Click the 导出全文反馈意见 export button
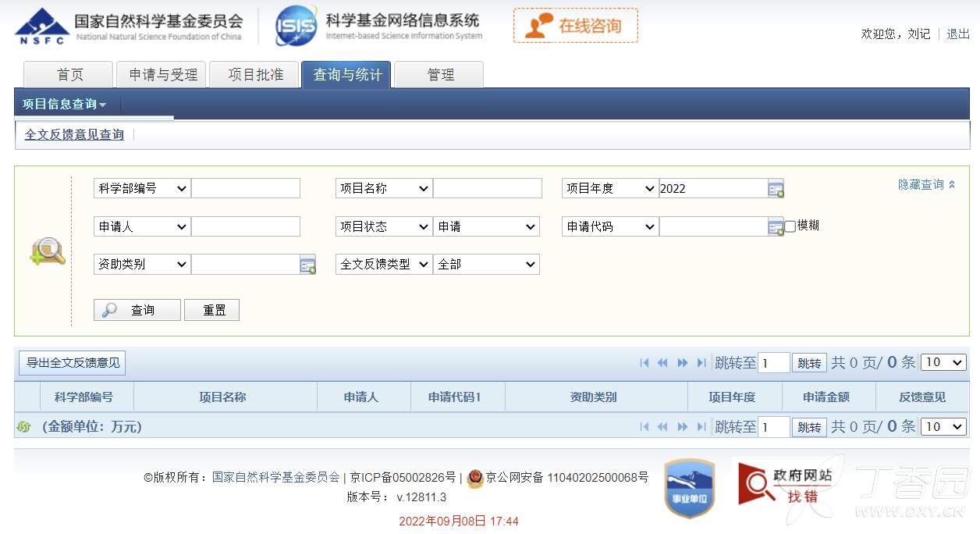The width and height of the screenshot is (980, 534). pyautogui.click(x=73, y=362)
